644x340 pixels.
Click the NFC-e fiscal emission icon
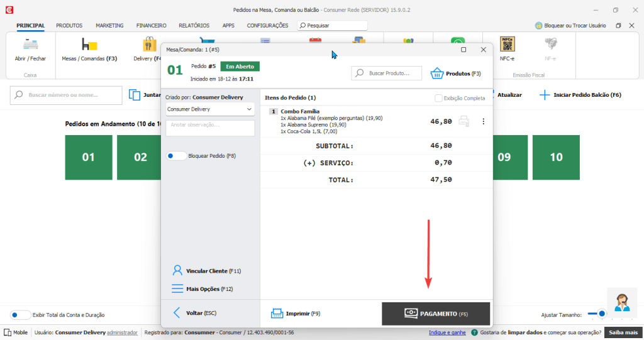pyautogui.click(x=507, y=45)
